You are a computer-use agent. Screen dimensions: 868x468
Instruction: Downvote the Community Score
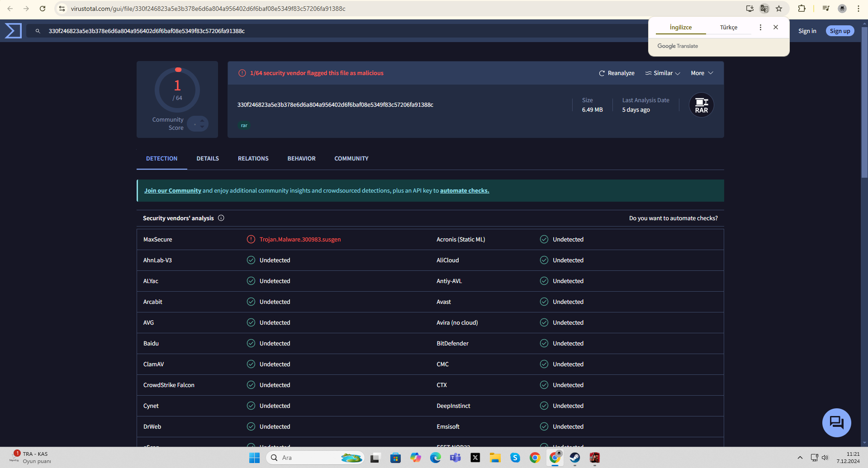202,127
